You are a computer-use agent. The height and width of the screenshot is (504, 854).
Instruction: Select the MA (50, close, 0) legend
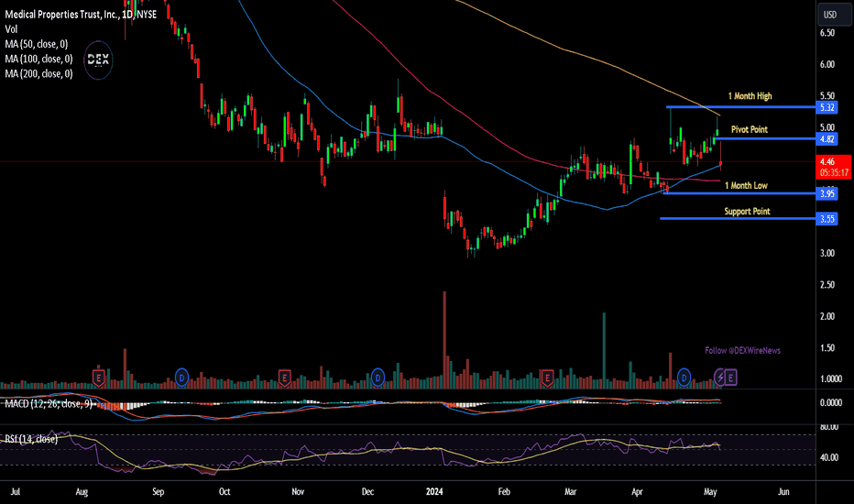pyautogui.click(x=37, y=44)
